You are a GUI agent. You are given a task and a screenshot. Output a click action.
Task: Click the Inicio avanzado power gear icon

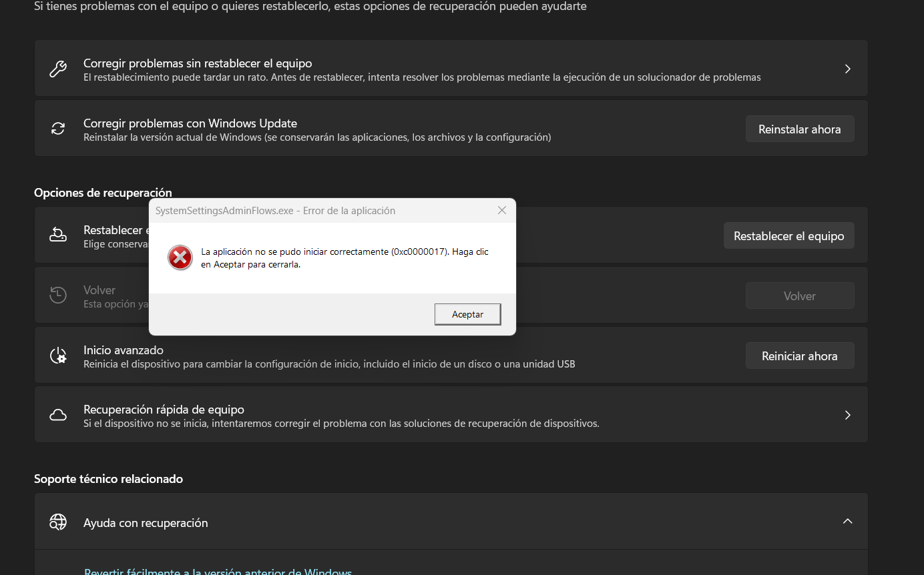coord(58,356)
